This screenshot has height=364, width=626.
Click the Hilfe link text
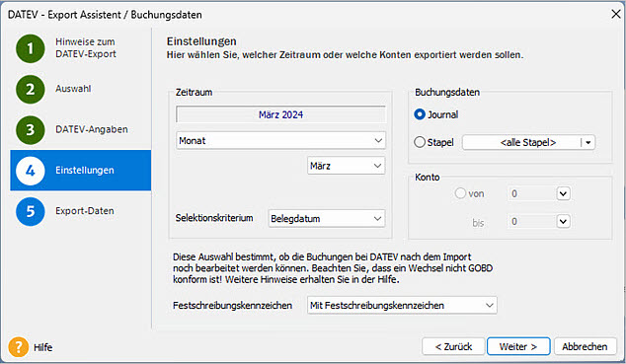tap(43, 347)
